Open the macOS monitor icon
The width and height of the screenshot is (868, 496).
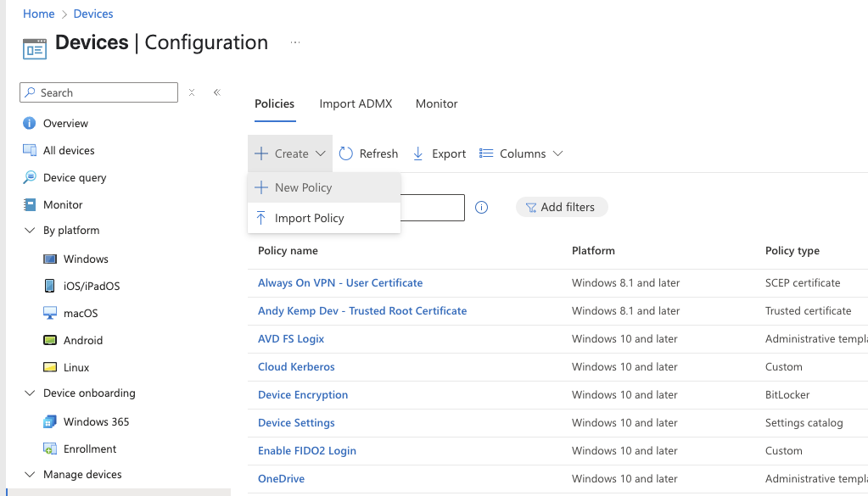click(50, 313)
